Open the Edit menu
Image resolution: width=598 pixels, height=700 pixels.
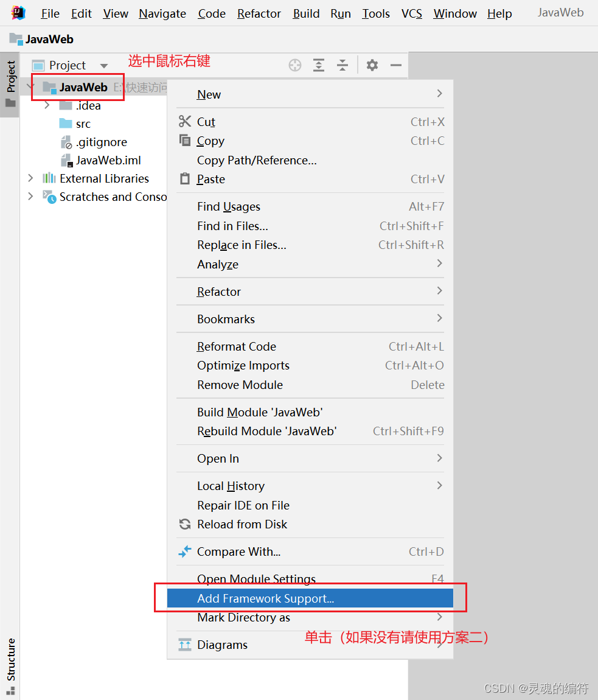82,14
